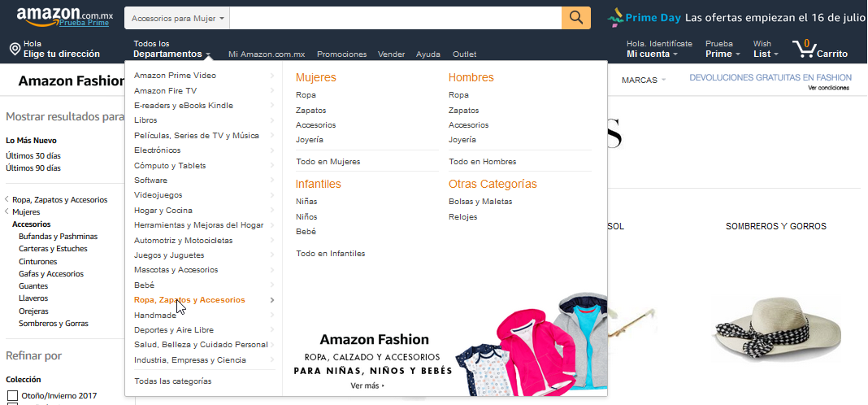Click Zapatos under Hombres
This screenshot has width=868, height=405.
tap(464, 111)
